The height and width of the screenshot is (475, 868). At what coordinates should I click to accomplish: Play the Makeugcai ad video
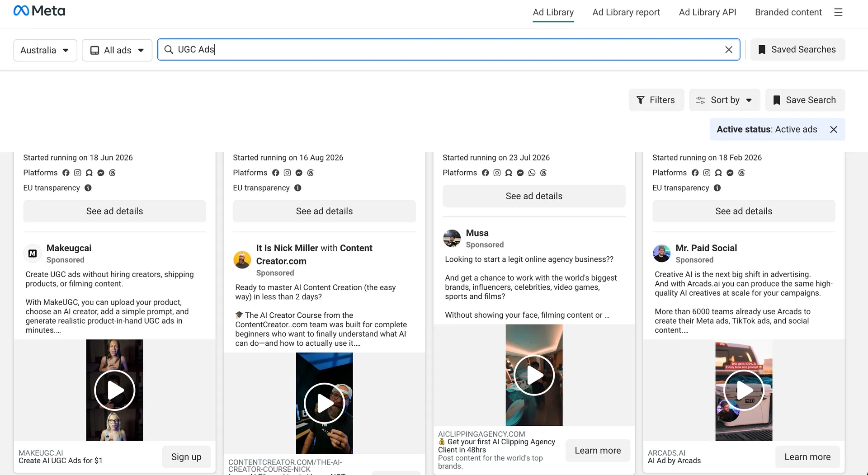tap(114, 390)
